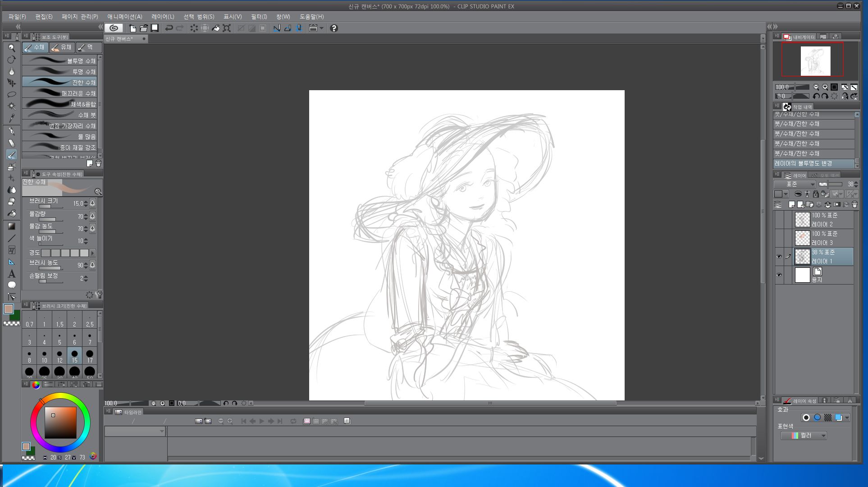
Task: Click the main drawing color swatch
Action: point(9,309)
